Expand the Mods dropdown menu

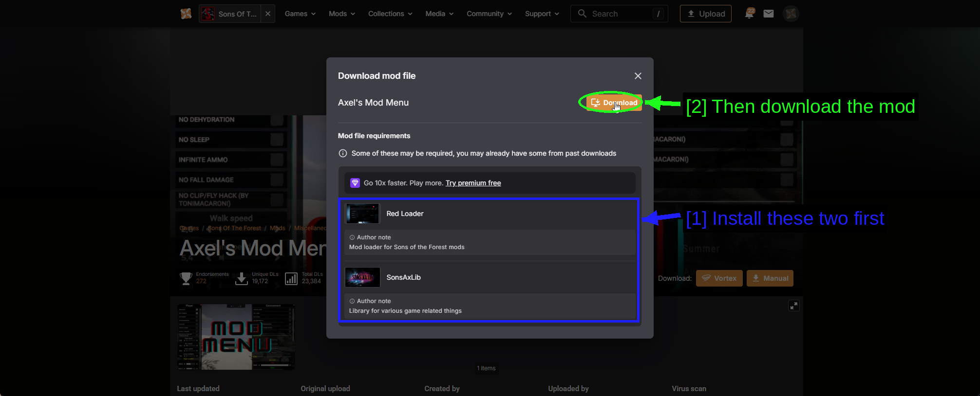[x=342, y=14]
